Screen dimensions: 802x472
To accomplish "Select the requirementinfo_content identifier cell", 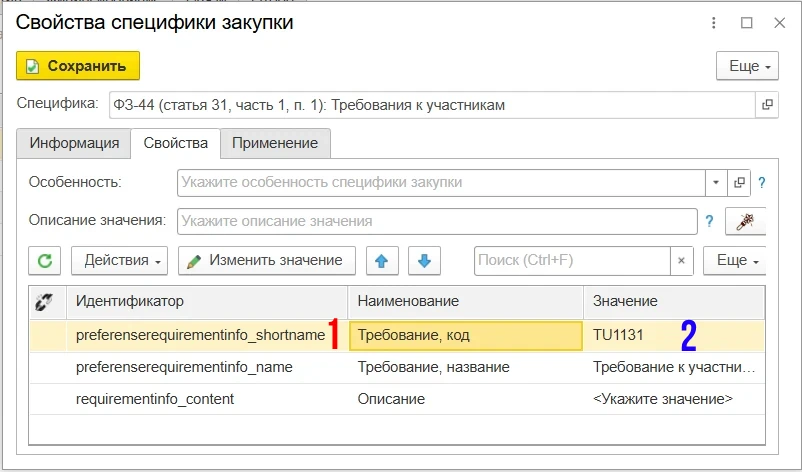I will [207, 399].
